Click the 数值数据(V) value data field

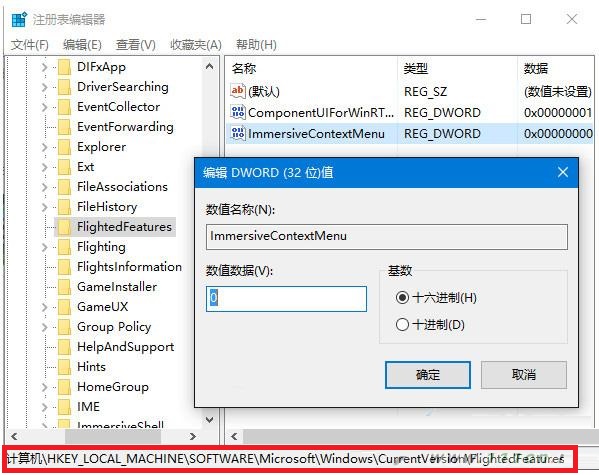tap(286, 298)
